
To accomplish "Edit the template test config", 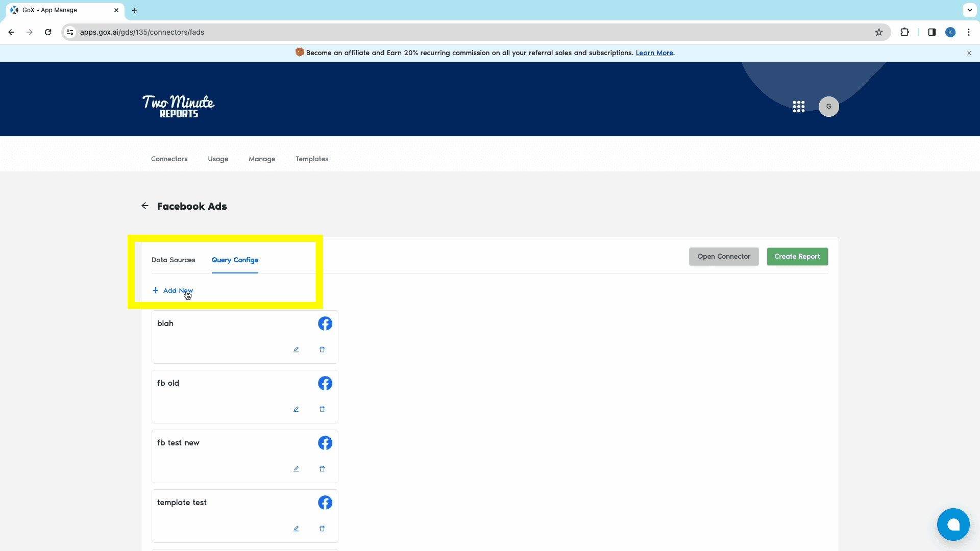I will pos(296,529).
